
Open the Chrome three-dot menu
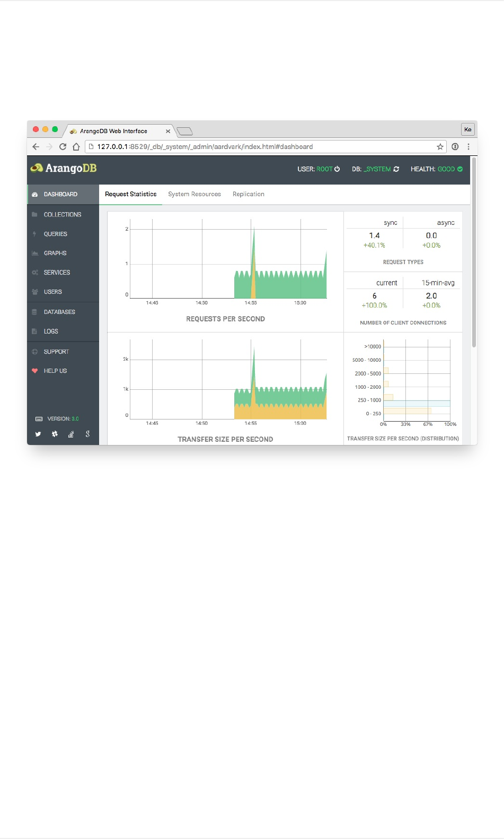tap(468, 147)
